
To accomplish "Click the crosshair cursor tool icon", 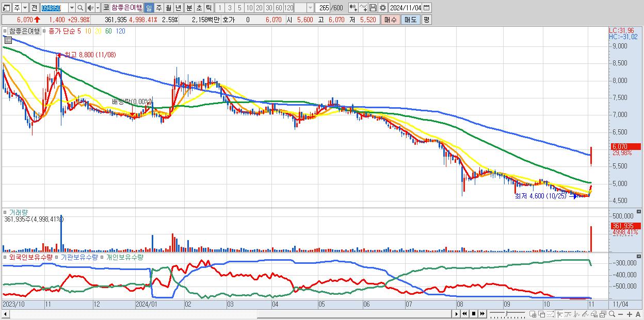I will click(x=559, y=314).
